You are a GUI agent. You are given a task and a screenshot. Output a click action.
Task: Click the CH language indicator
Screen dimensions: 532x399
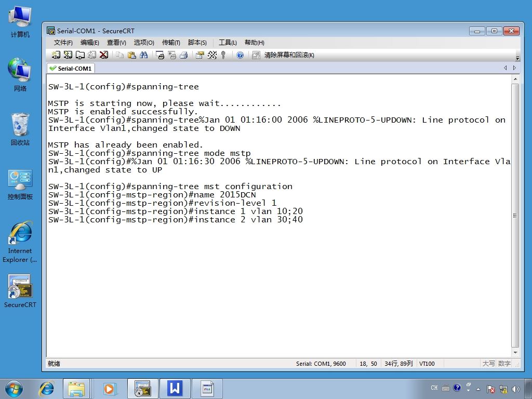(434, 388)
